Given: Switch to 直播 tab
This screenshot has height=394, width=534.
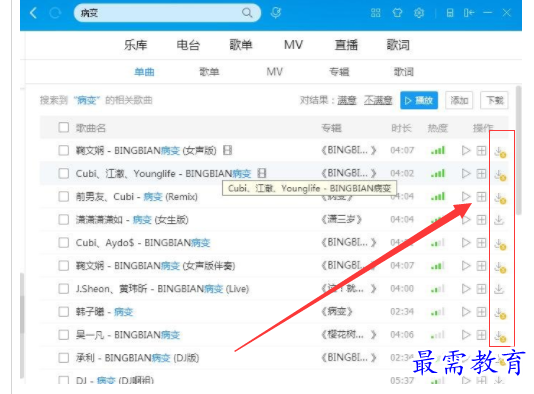Looking at the screenshot, I should coord(346,45).
